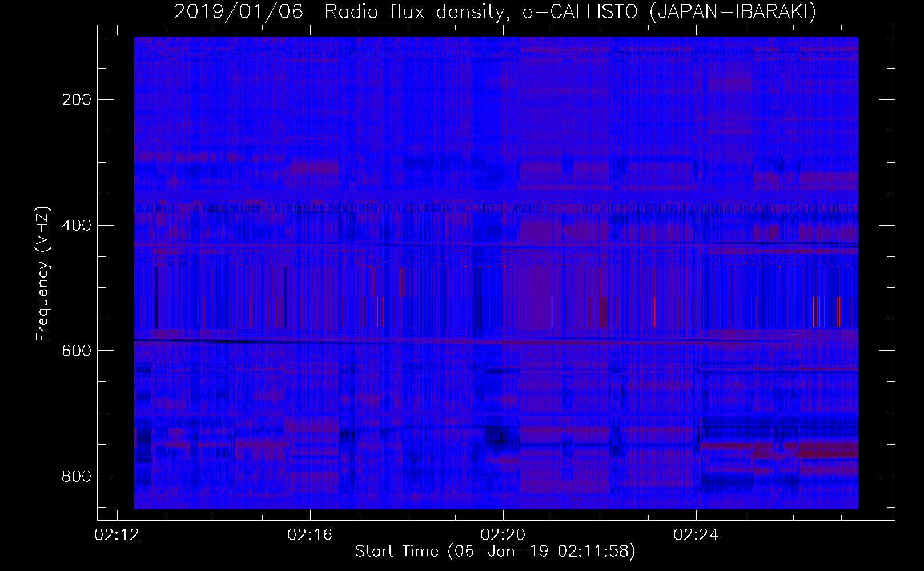This screenshot has width=924, height=571.
Task: Click the 02:24 time tick label
Action: 696,535
